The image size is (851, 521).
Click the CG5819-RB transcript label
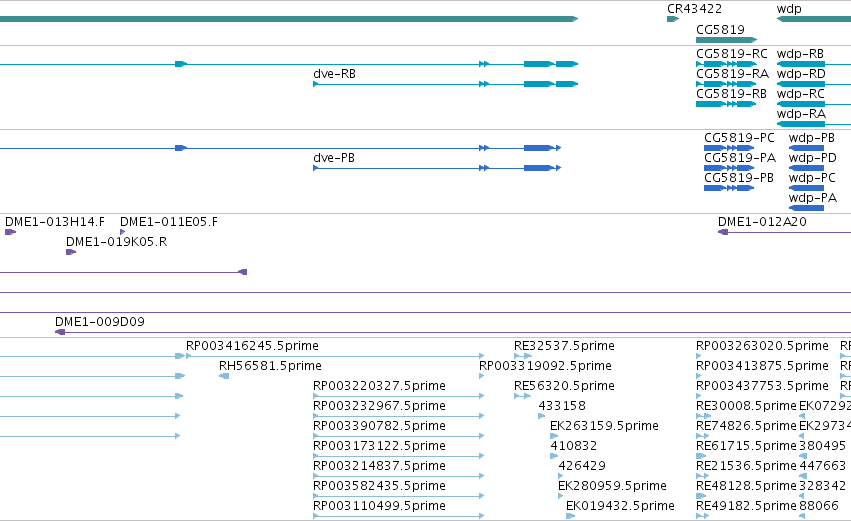732,94
